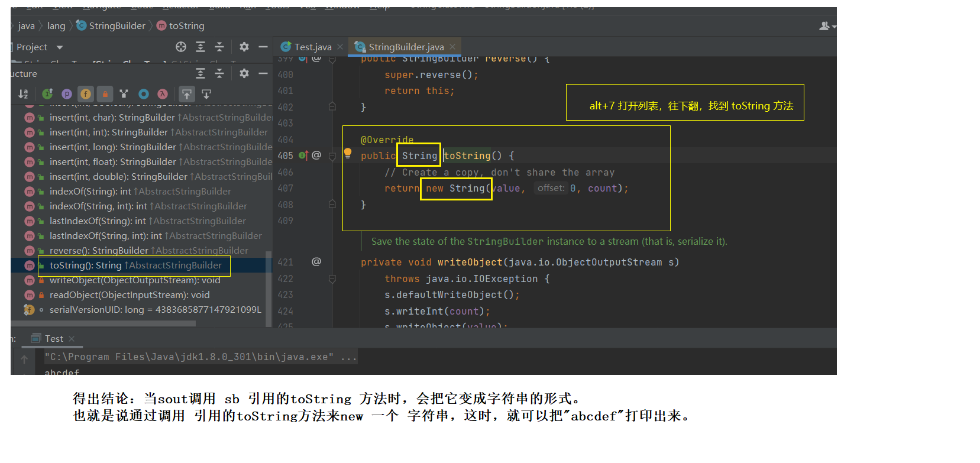Hide the Structure panel
Image resolution: width=980 pixels, height=463 pixels.
263,73
